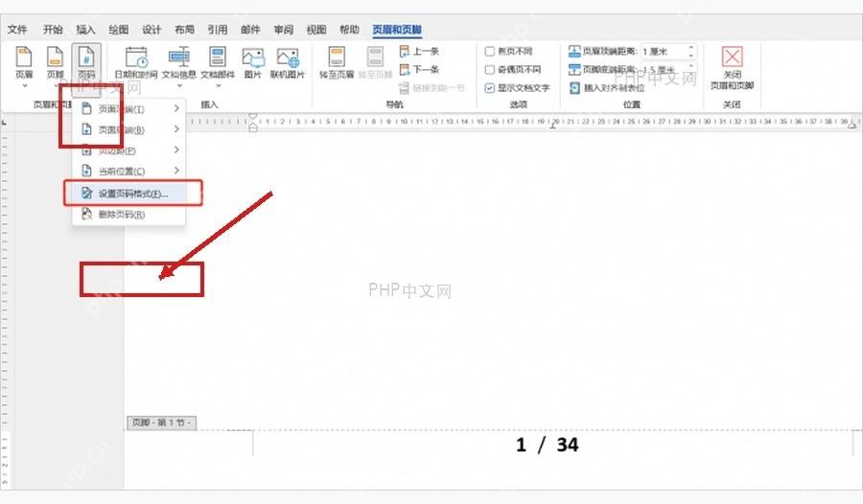Choose 设置页码格式(F)... menu item
Image resolution: width=863 pixels, height=504 pixels.
[128, 194]
